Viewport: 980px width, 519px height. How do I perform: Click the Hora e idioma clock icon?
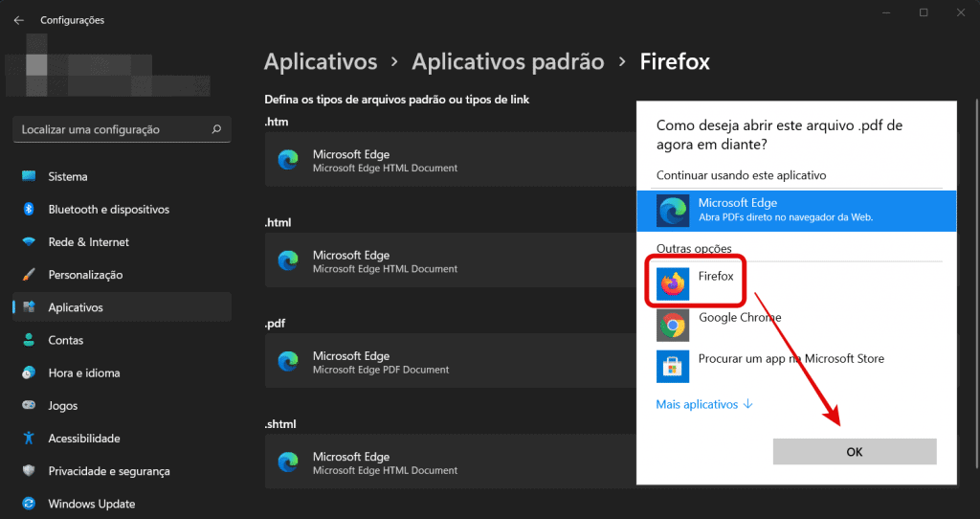(x=29, y=372)
